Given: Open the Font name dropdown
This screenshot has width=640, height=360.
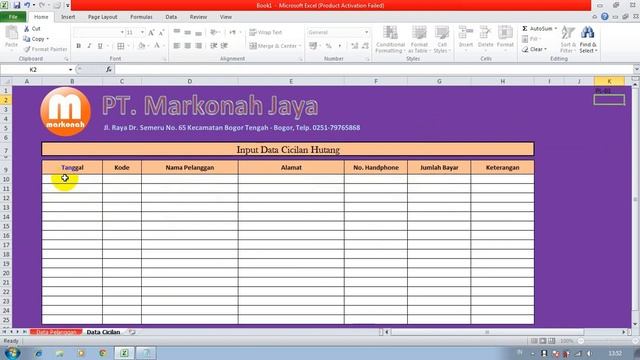Looking at the screenshot, I should coord(122,32).
